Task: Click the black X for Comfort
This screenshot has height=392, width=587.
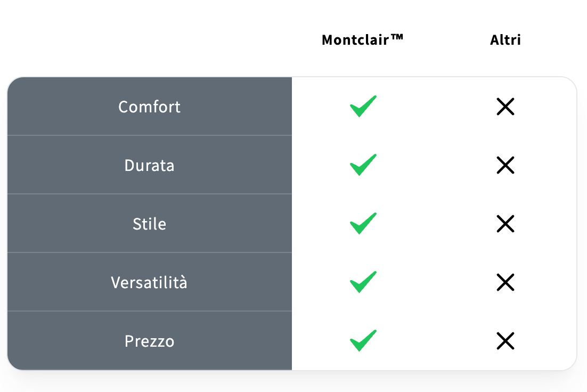Action: (x=505, y=107)
